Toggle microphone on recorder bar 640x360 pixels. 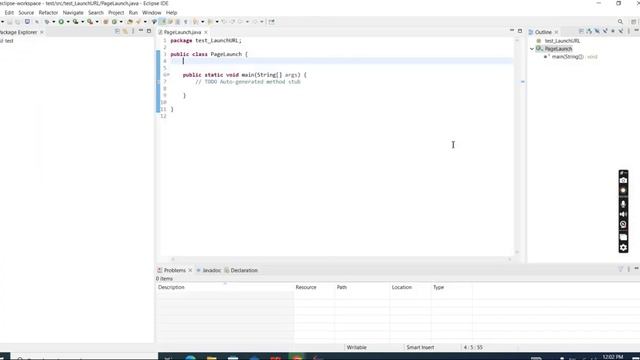click(623, 204)
